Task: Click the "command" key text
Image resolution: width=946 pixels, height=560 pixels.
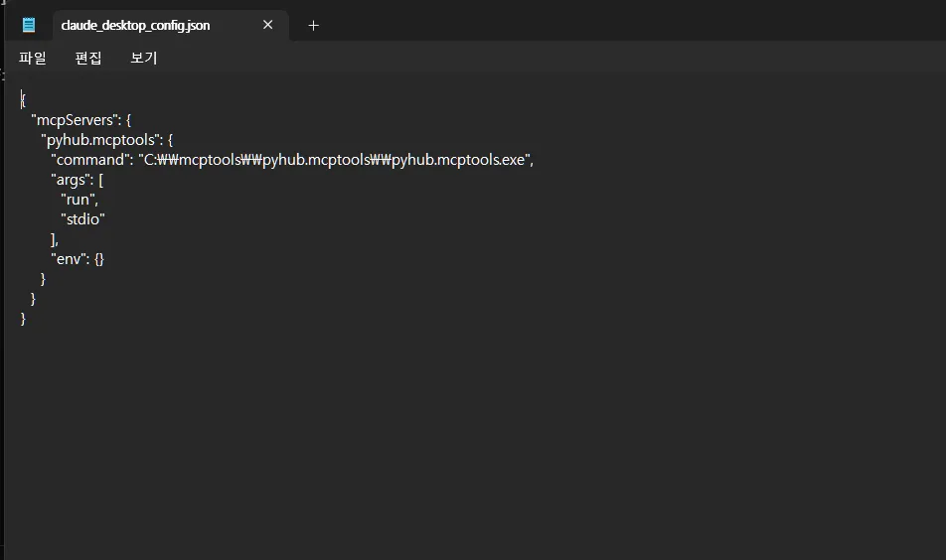Action: [91, 160]
